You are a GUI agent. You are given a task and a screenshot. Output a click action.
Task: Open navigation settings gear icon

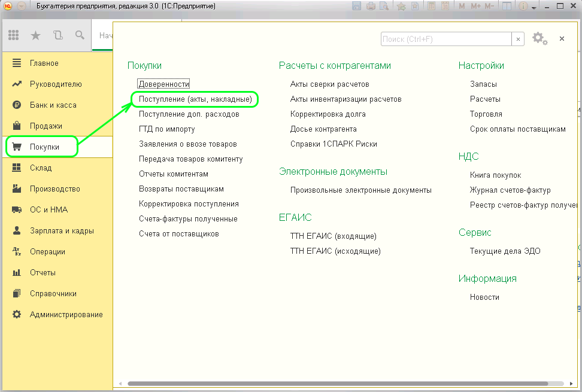[539, 38]
